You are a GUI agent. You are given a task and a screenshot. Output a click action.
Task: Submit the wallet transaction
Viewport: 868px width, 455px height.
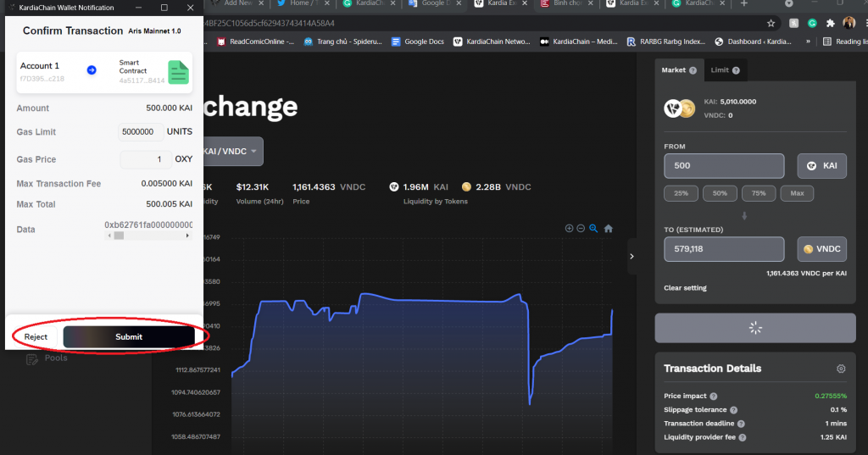pos(129,336)
